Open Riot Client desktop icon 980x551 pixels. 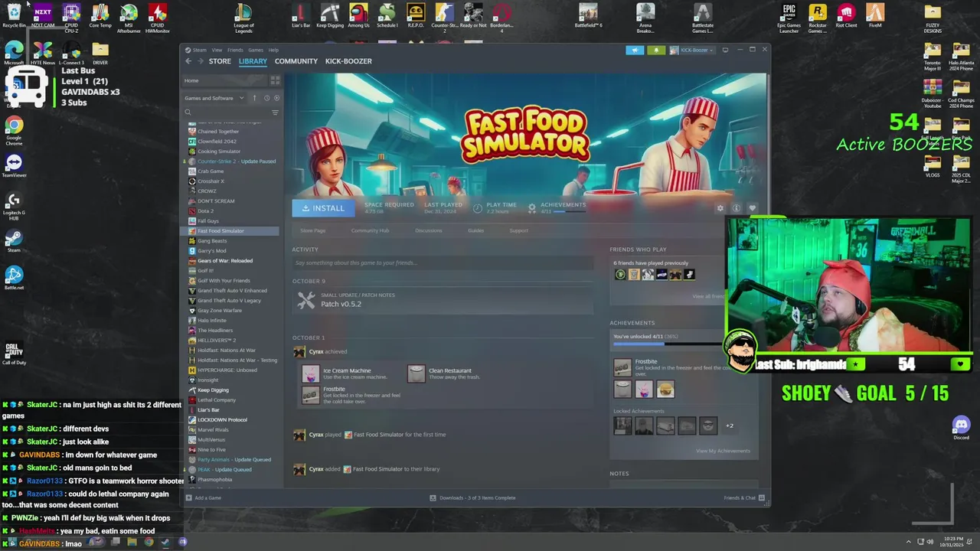tap(846, 15)
